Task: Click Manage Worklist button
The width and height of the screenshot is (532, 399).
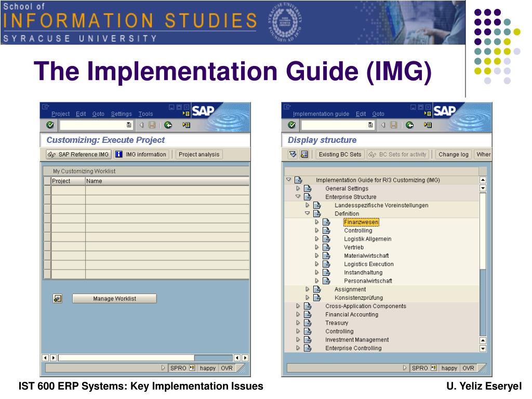Action: click(x=115, y=299)
